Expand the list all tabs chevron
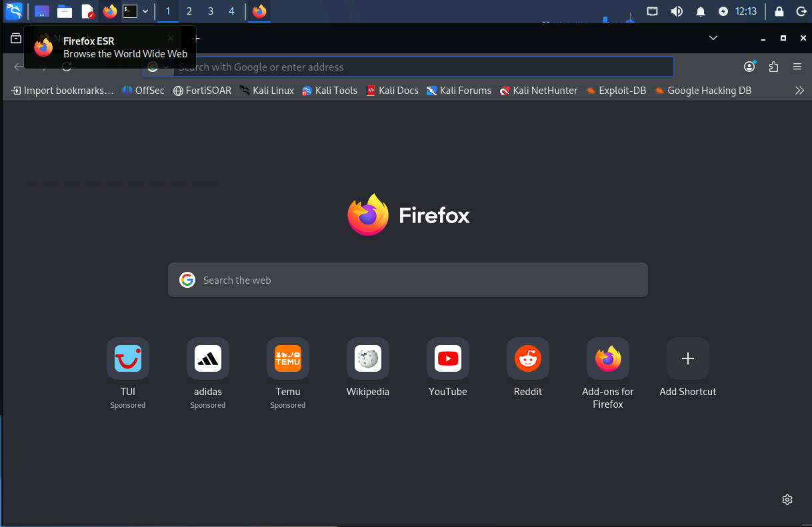812x527 pixels. pos(713,38)
